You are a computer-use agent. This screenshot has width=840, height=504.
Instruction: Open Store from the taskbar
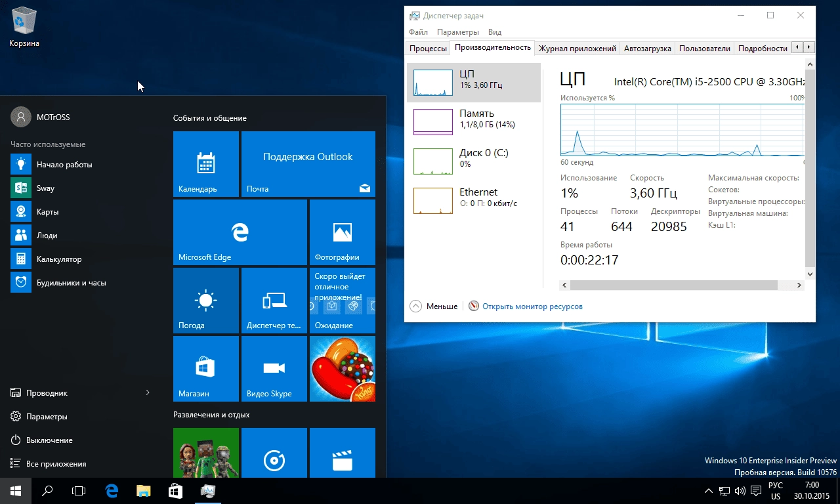[175, 491]
